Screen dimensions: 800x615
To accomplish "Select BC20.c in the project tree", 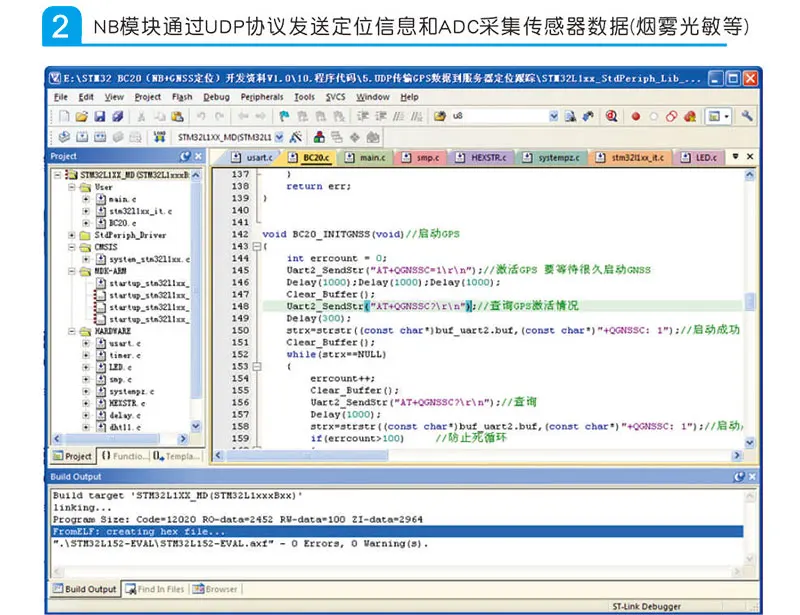I will [122, 223].
